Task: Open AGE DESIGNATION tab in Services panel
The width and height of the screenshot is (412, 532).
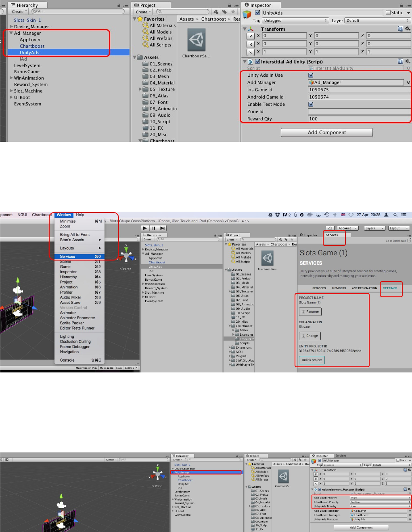Action: 364,288
